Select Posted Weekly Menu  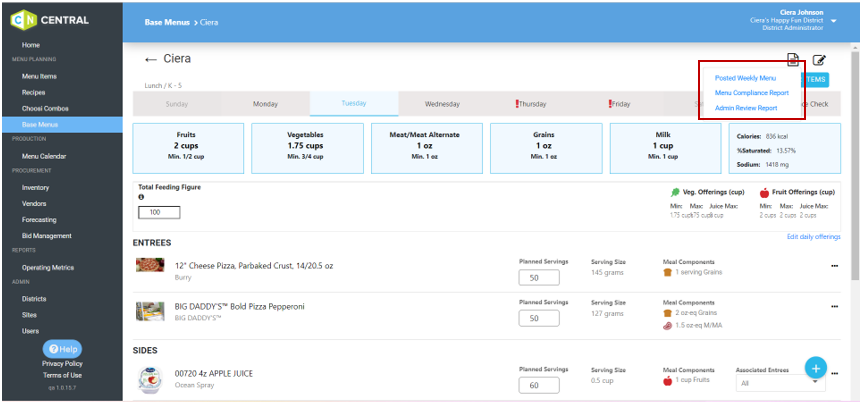click(x=745, y=78)
